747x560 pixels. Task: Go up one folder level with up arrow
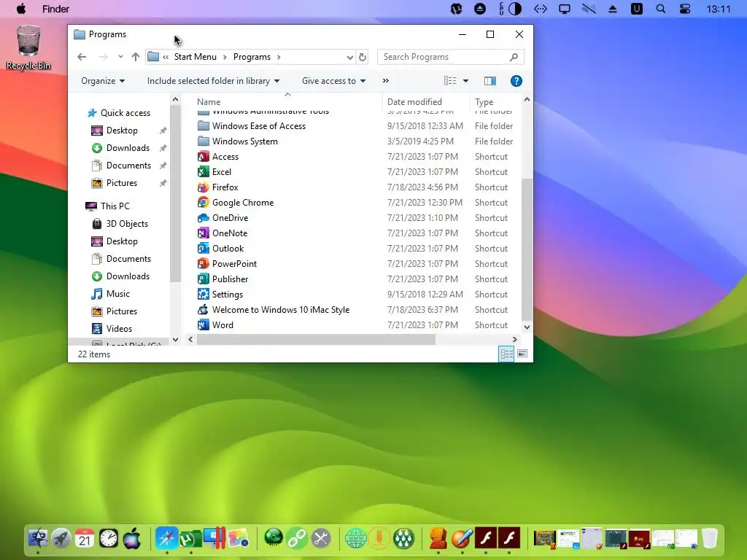point(135,57)
